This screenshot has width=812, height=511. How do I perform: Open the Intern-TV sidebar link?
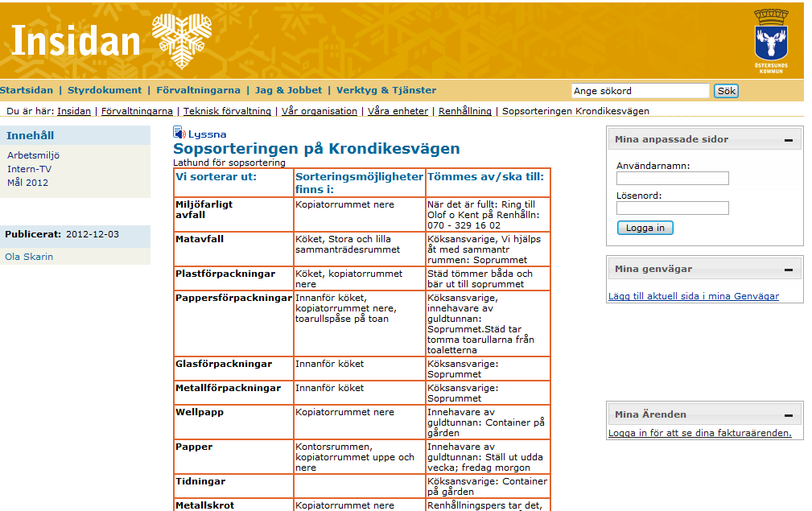(29, 169)
